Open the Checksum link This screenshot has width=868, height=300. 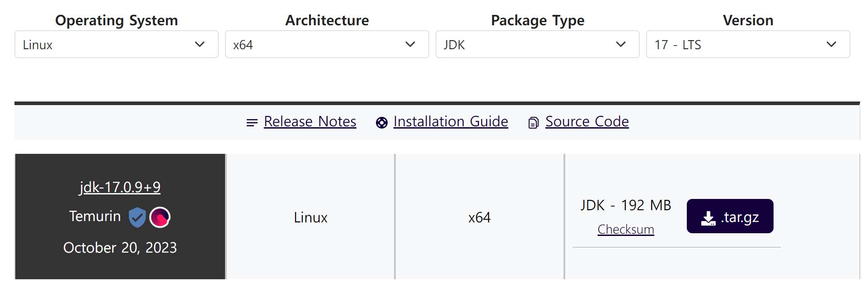(x=626, y=229)
